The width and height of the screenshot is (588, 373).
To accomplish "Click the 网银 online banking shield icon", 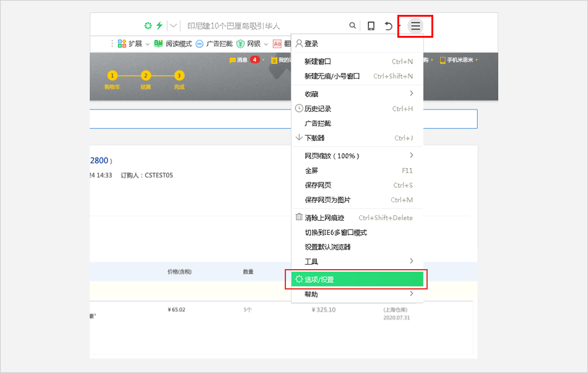I will coord(240,44).
